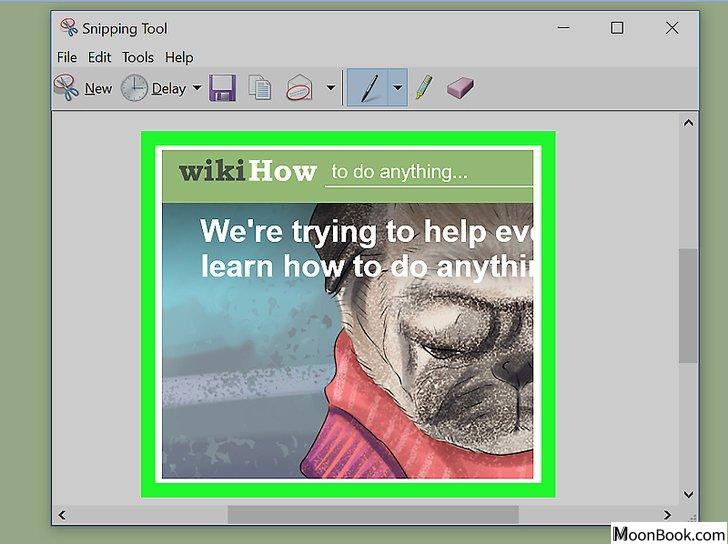
Task: Click the horizontal scrollbar left arrow
Action: click(62, 515)
